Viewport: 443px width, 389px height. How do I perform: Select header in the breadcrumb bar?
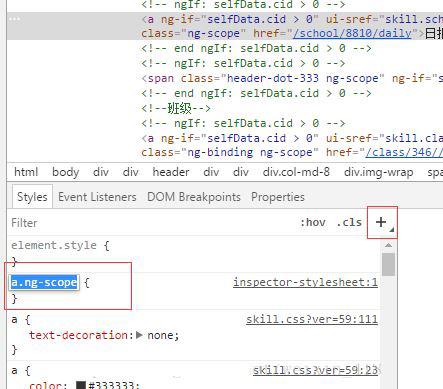point(171,172)
